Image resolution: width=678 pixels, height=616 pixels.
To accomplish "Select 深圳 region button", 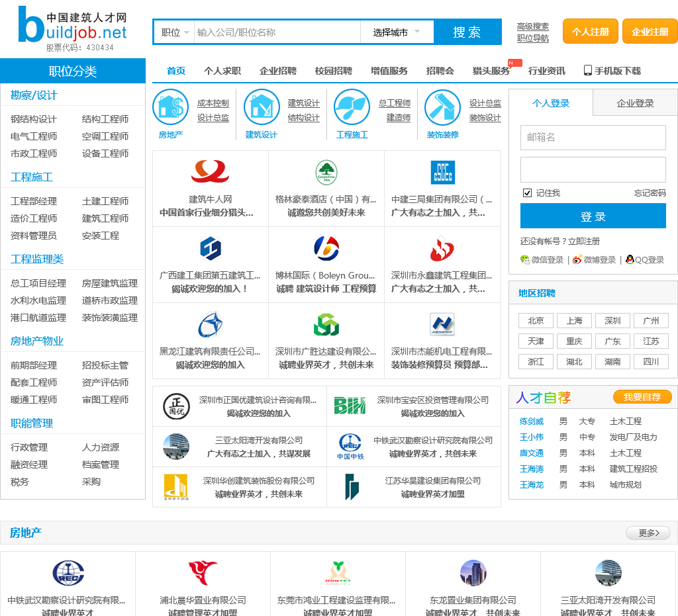I will coord(612,320).
